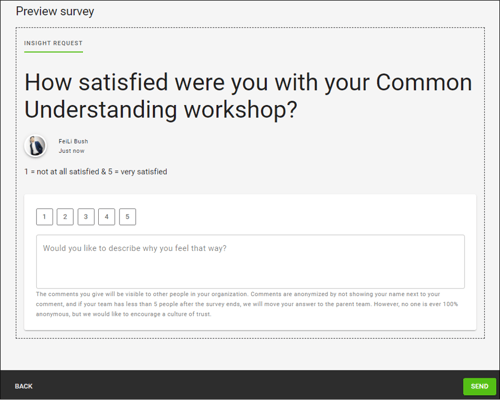Choose rating 2 for workshop satisfaction

click(65, 217)
